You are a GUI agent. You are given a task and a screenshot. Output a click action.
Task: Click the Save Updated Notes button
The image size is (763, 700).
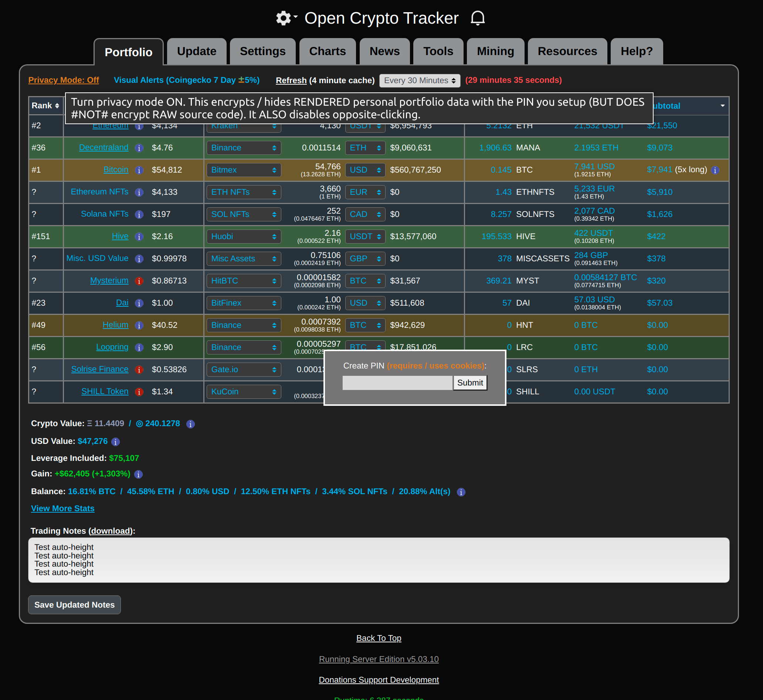[x=74, y=605]
